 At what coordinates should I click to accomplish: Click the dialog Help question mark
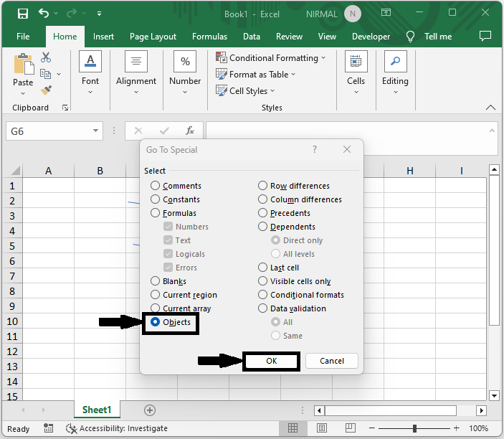[x=315, y=149]
